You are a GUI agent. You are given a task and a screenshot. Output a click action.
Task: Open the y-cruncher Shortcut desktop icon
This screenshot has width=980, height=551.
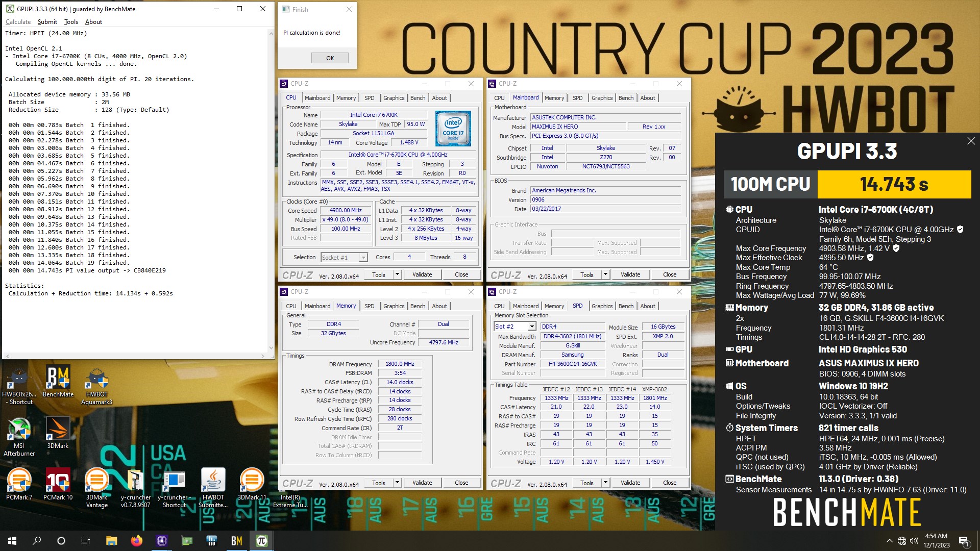174,488
